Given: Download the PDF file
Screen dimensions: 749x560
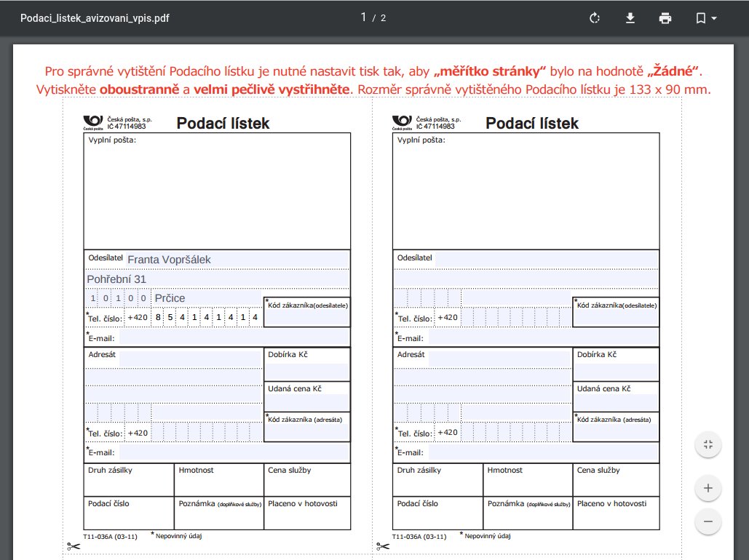Looking at the screenshot, I should pos(630,18).
